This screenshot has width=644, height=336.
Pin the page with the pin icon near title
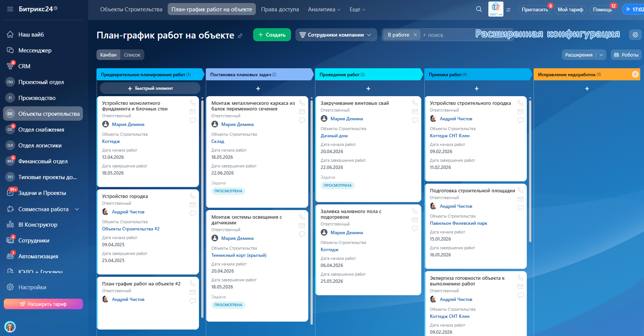[240, 36]
